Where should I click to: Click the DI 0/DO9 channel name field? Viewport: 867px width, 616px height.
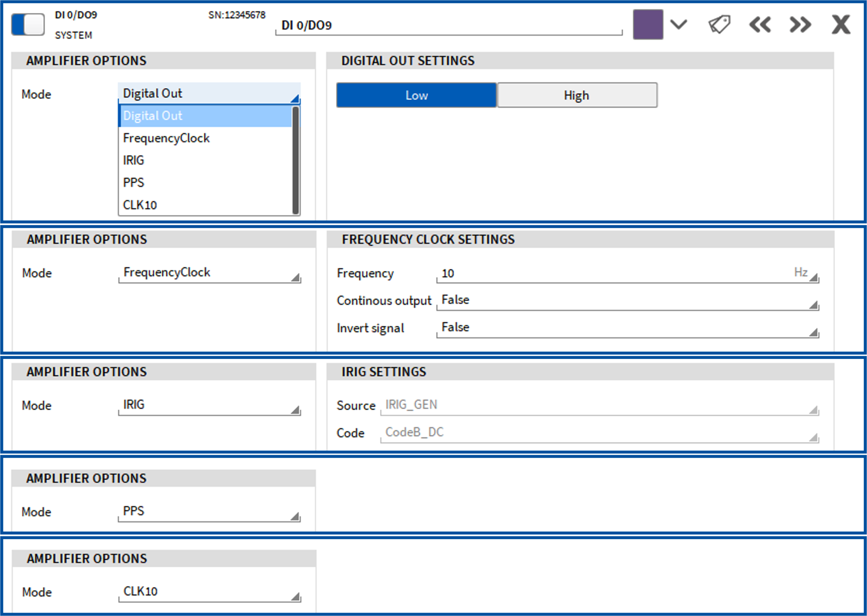(449, 25)
